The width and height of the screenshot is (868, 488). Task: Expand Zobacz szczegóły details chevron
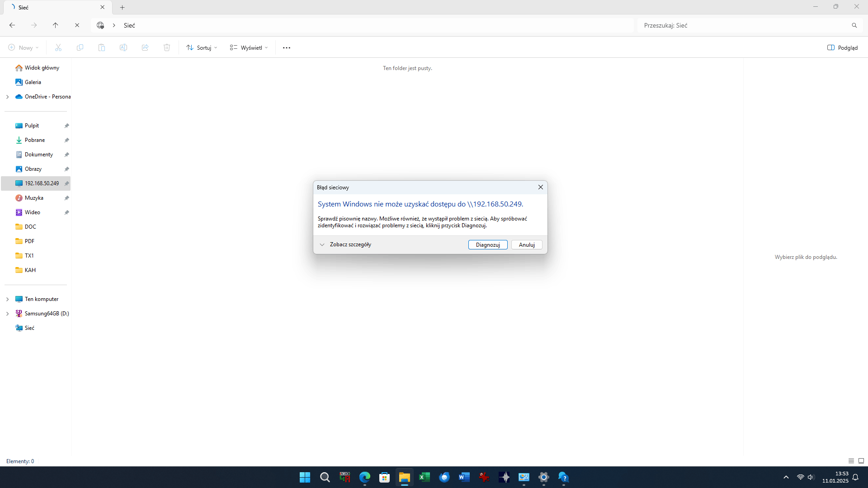pos(322,244)
